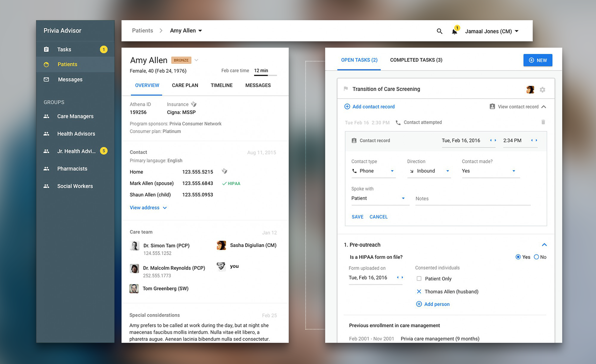Screen dimensions: 596x364
Task: Click the search magnifier icon
Action: (x=439, y=31)
